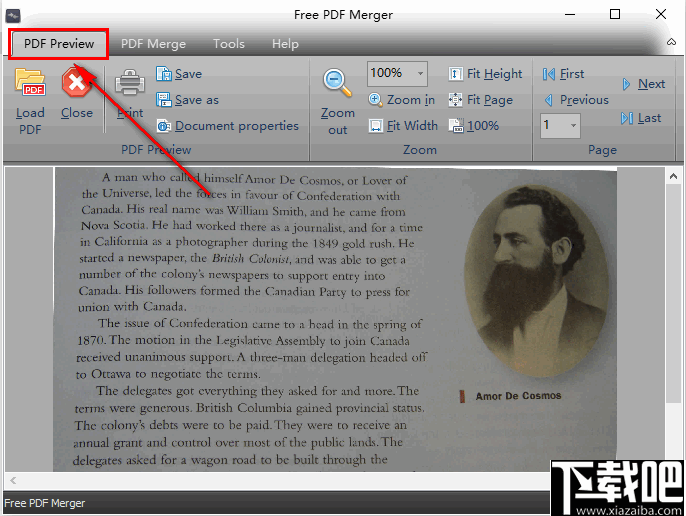Click the red Close document icon
This screenshot has height=516, width=686.
click(76, 82)
